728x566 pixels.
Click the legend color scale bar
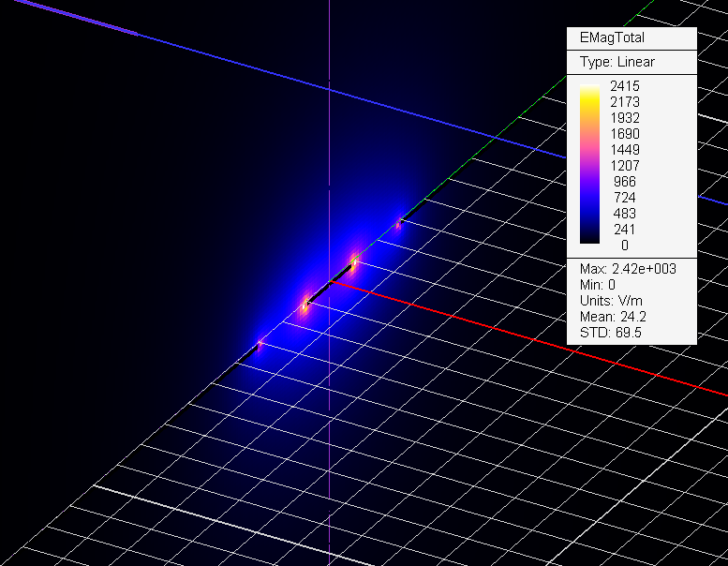(x=590, y=165)
